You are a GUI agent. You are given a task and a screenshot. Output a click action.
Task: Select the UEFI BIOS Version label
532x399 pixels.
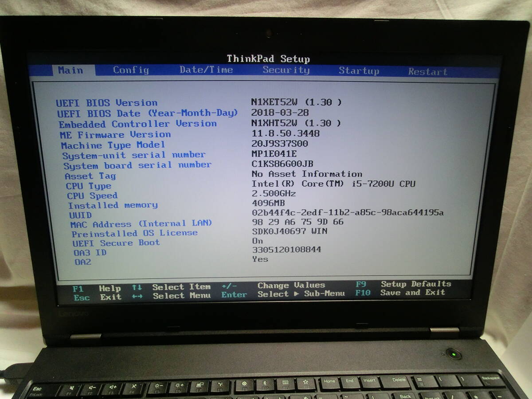(x=106, y=103)
